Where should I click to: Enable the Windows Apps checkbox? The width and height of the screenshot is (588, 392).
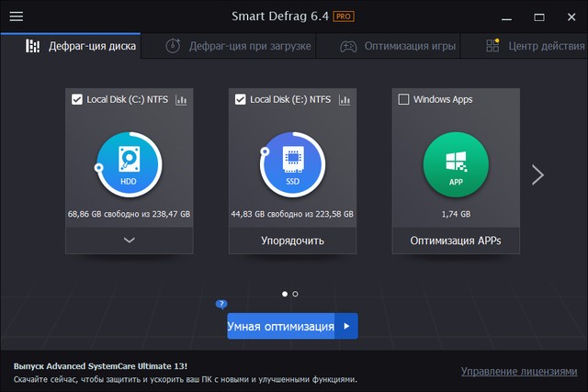pyautogui.click(x=404, y=99)
